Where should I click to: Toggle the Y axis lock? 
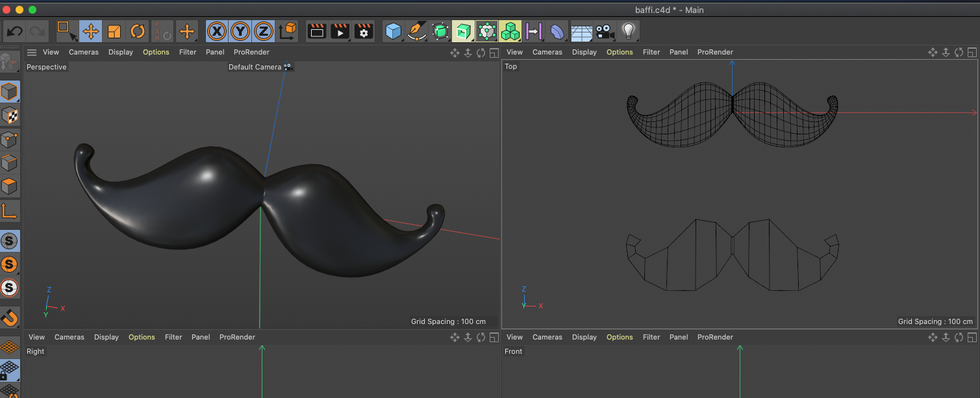(240, 31)
